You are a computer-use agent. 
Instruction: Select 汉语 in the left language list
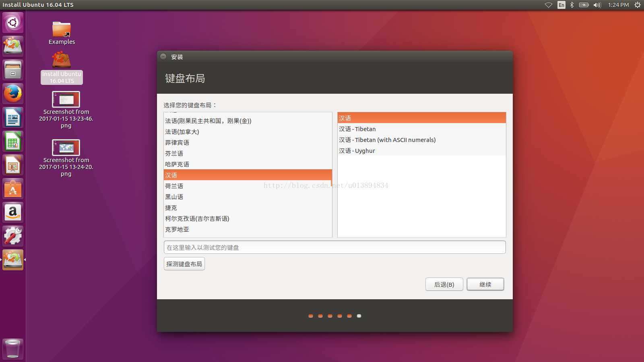coord(248,175)
